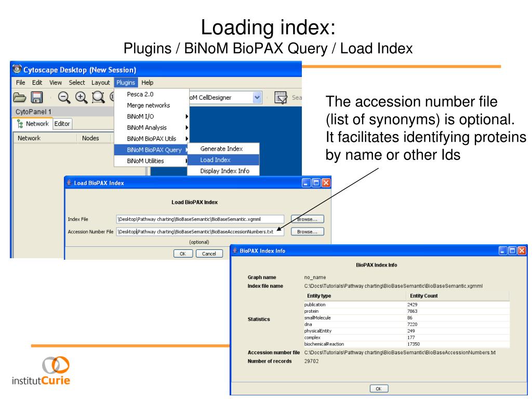Screen dimensions: 532x399
Task: Choose Merge networks from Plugins menu
Action: (151, 105)
